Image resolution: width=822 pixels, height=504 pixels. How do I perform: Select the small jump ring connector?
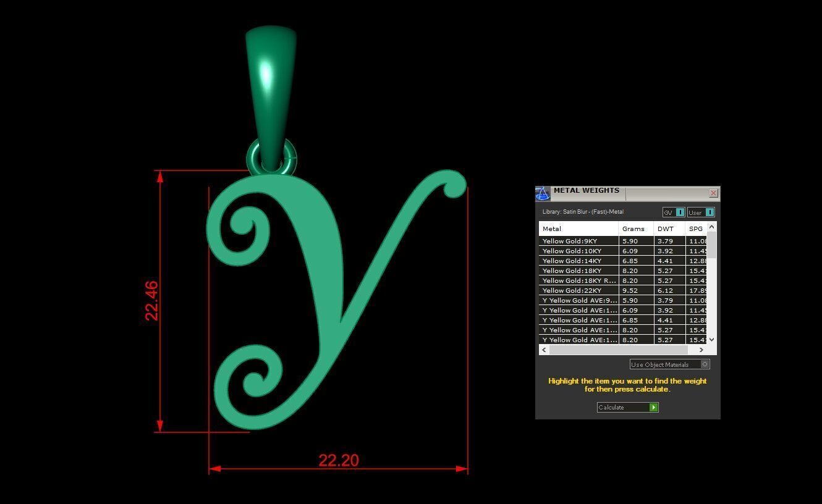(272, 157)
